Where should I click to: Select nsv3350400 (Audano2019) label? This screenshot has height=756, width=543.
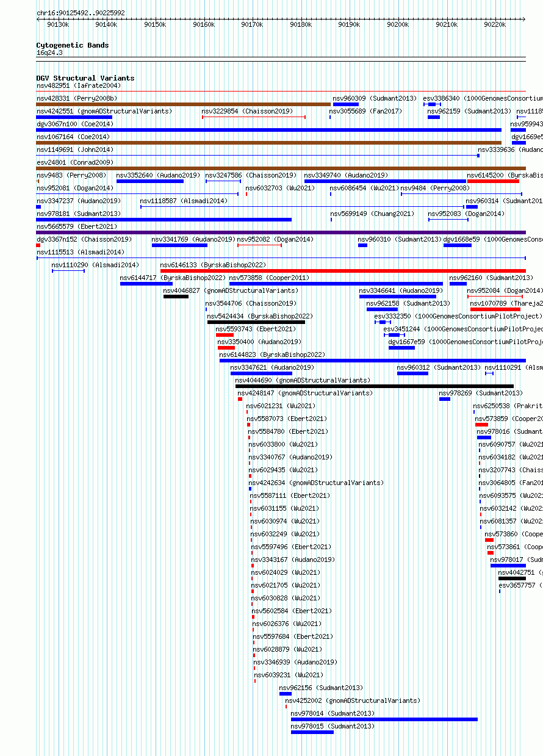tap(259, 342)
